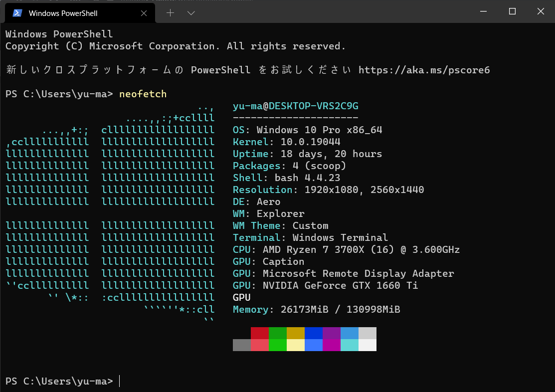Click the 'Uptime: 18 days, 20 hours' line
The height and width of the screenshot is (392, 555).
(x=308, y=154)
